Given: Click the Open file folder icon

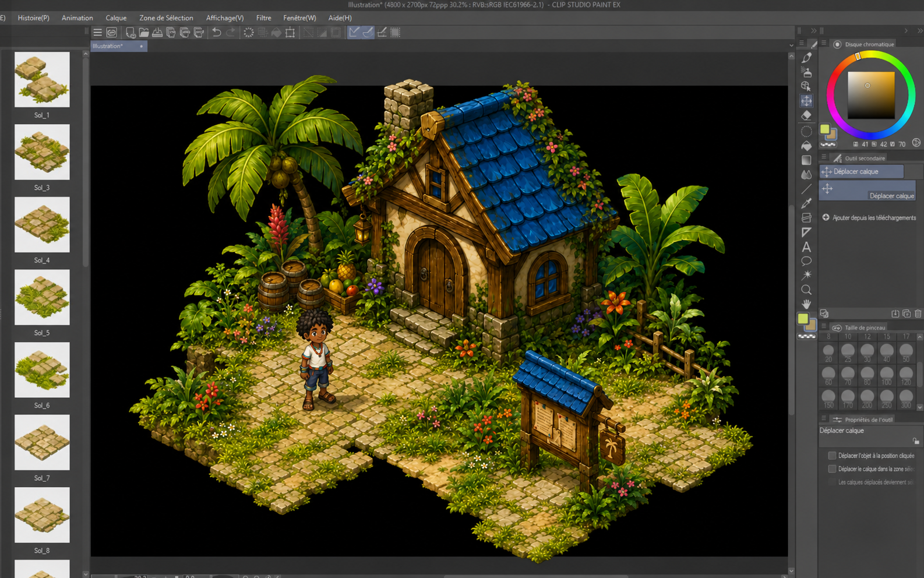Looking at the screenshot, I should click(x=143, y=33).
